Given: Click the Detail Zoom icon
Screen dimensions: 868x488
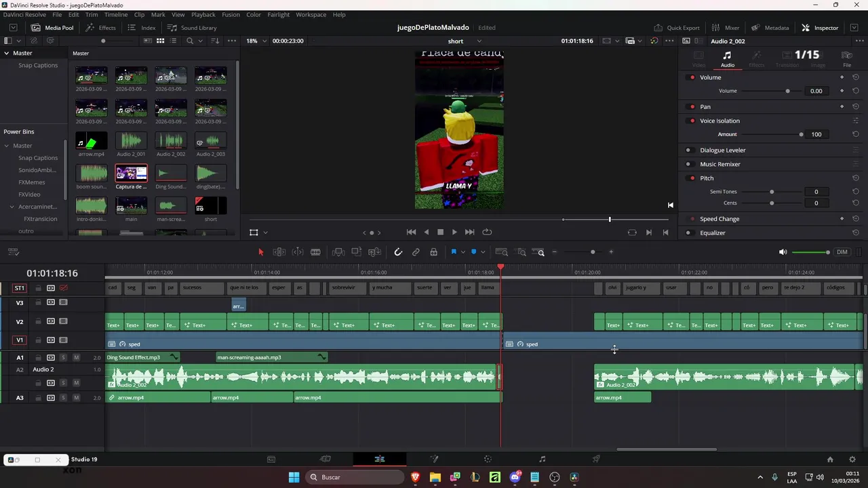Looking at the screenshot, I should [x=521, y=252].
